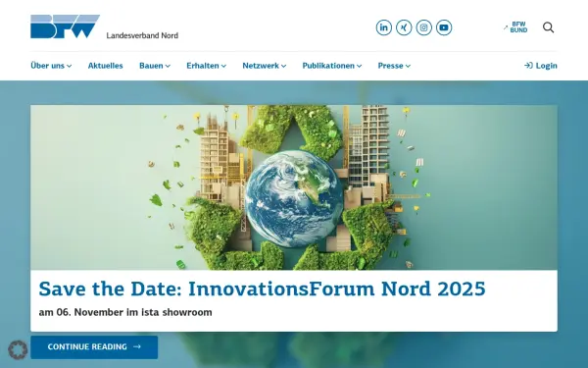Expand the Erhalten dropdown
This screenshot has height=368, width=588.
click(206, 66)
